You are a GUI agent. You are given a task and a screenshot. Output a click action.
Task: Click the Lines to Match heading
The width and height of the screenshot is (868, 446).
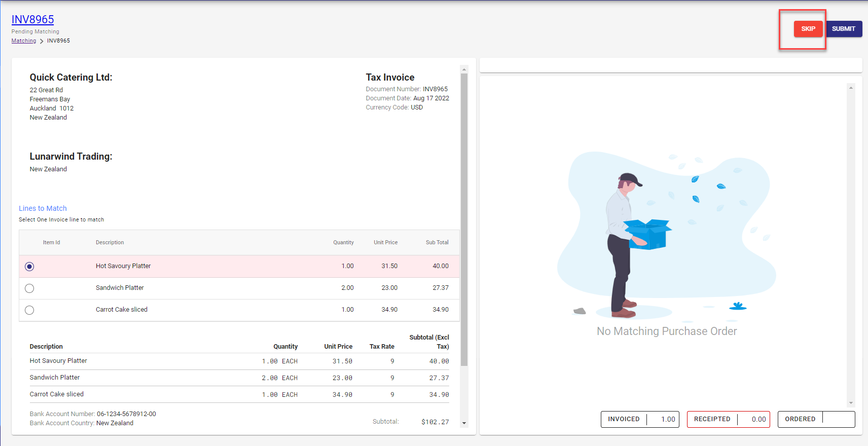tap(43, 208)
